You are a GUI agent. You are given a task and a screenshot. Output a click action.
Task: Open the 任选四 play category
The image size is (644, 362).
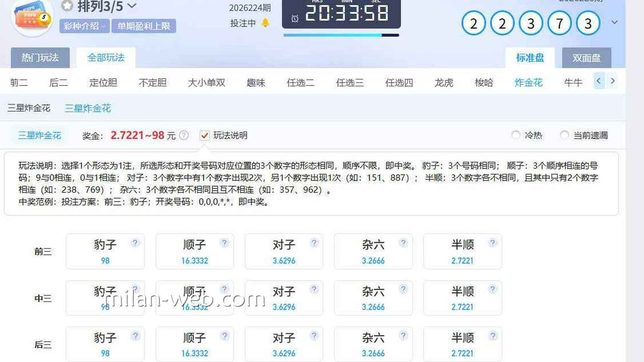399,82
